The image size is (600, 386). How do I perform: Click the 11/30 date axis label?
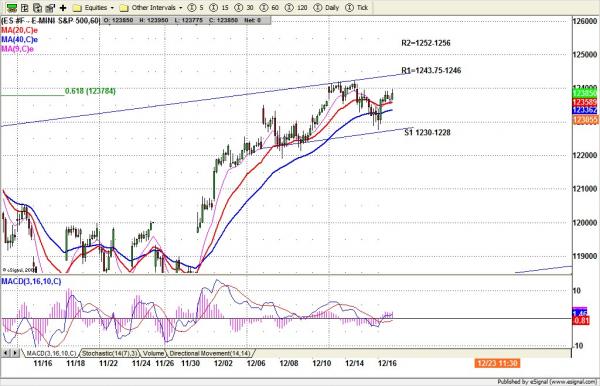(x=190, y=363)
